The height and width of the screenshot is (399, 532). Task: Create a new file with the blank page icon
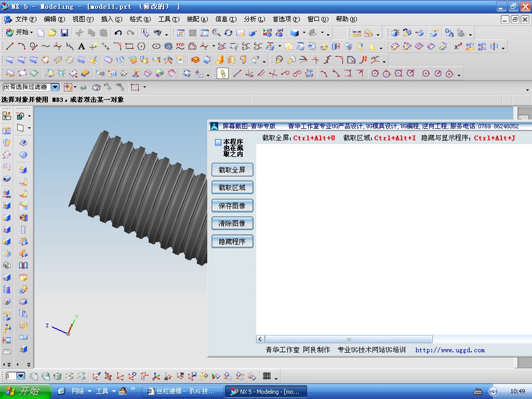[x=41, y=33]
